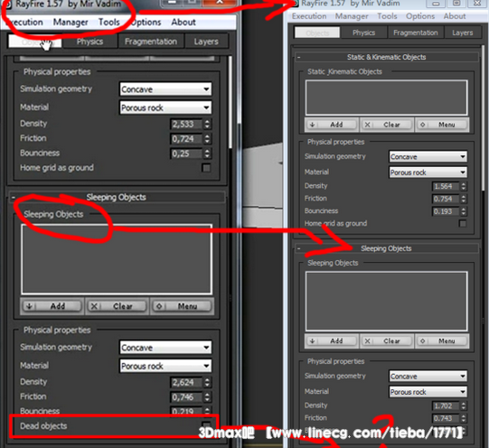
Task: Click Friction field 0.743 in right window
Action: pyautogui.click(x=446, y=418)
